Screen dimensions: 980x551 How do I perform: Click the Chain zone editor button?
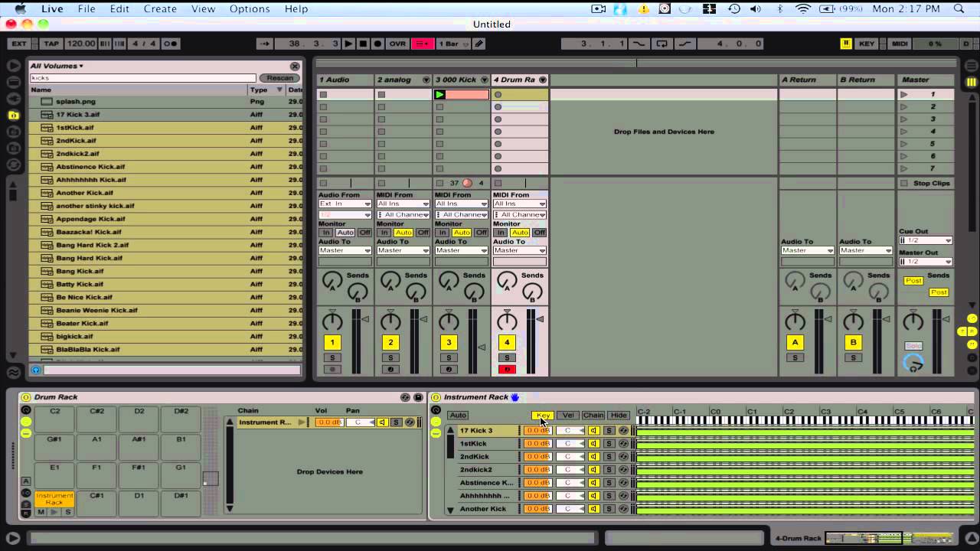pyautogui.click(x=593, y=416)
